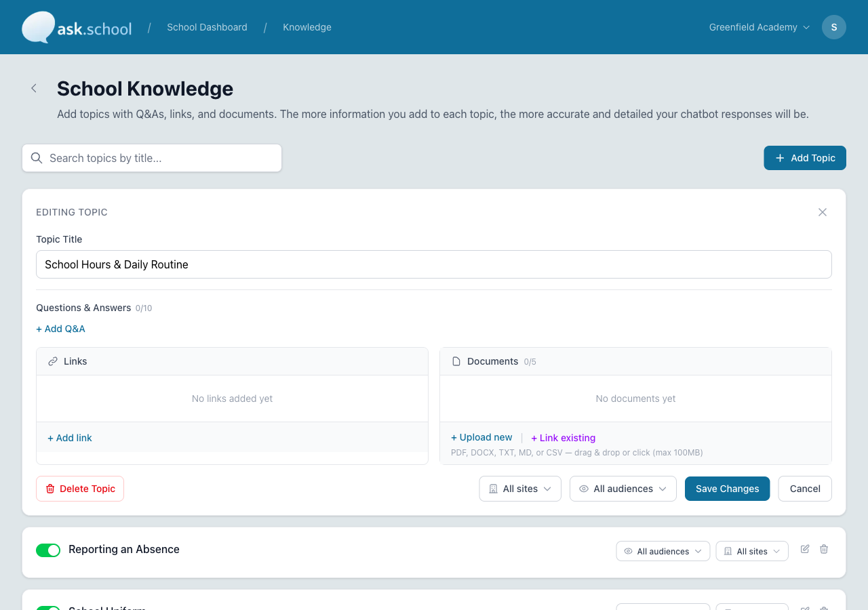This screenshot has height=610, width=868.
Task: Open Reporting an Absence sites dropdown
Action: coord(752,551)
